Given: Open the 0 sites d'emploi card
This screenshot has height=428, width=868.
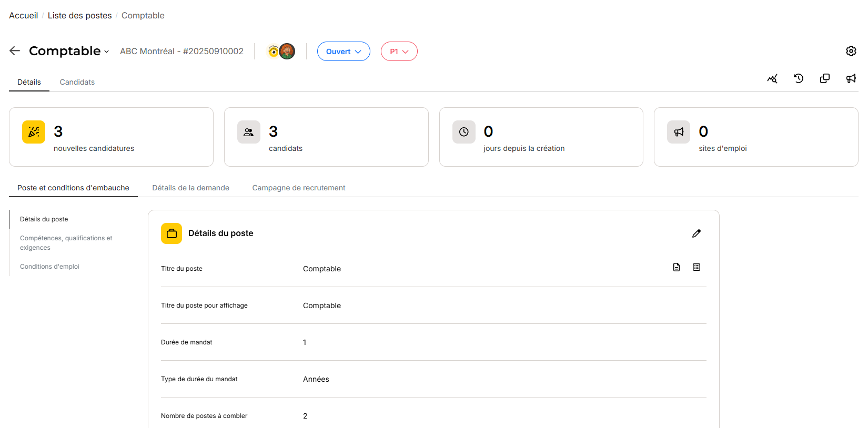Looking at the screenshot, I should click(756, 137).
